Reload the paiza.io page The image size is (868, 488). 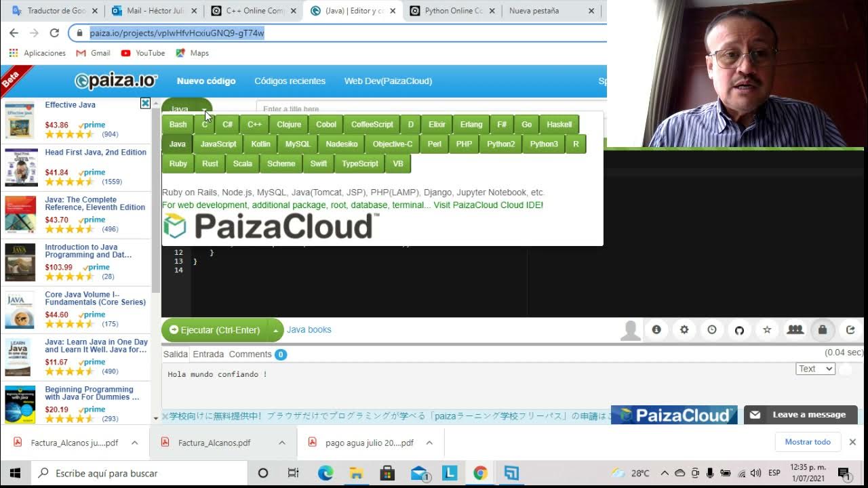click(x=54, y=33)
